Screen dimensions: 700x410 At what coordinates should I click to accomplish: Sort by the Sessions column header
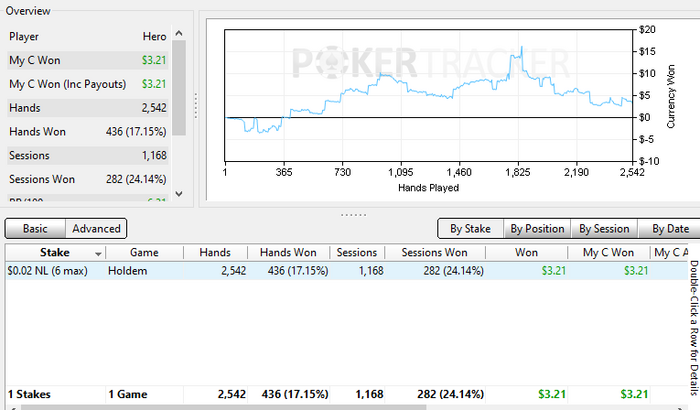pos(357,252)
